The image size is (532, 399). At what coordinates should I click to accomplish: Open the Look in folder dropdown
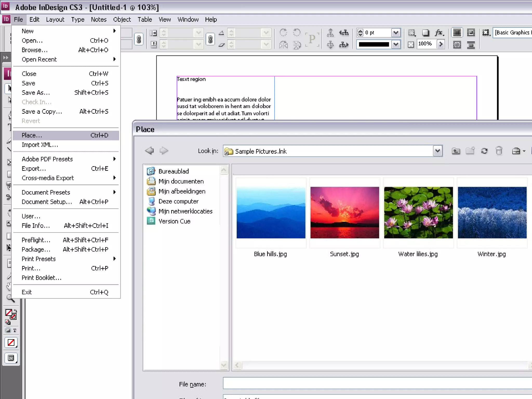437,151
